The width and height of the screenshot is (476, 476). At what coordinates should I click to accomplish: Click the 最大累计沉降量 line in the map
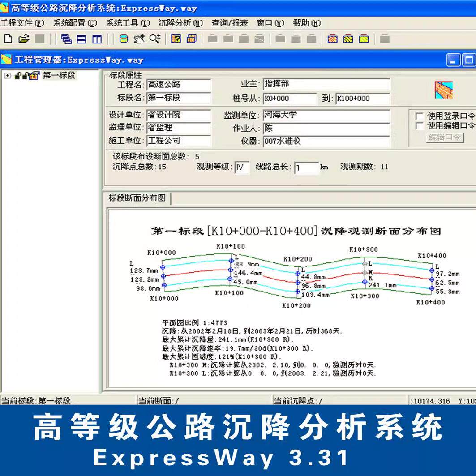(227, 339)
